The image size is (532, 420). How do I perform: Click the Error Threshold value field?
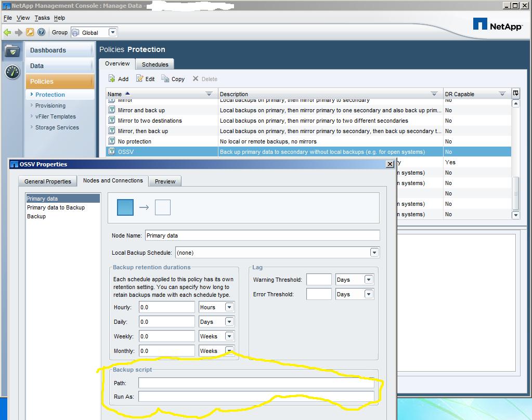319,294
